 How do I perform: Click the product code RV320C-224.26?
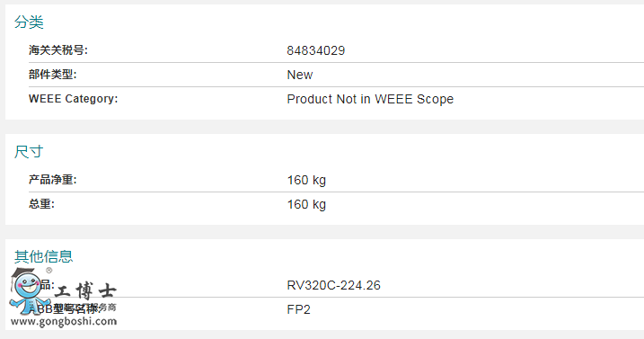click(x=333, y=285)
